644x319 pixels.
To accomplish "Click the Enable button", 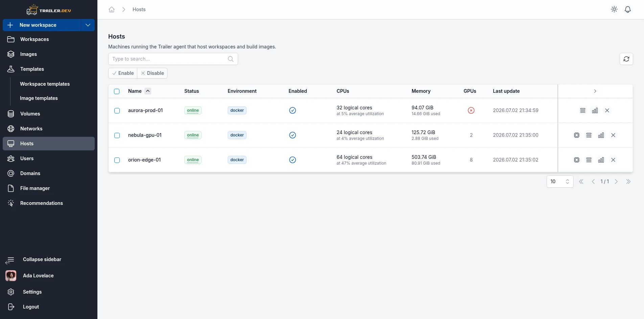I will [123, 73].
